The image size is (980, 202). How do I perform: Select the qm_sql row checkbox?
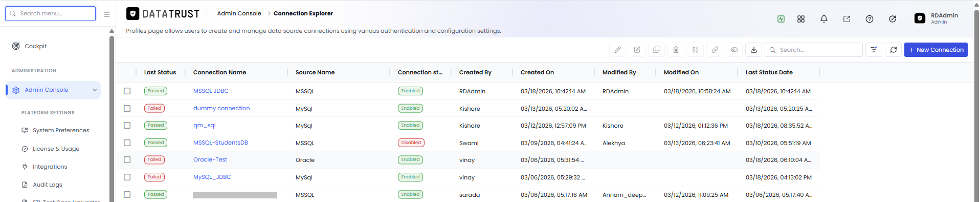(127, 125)
